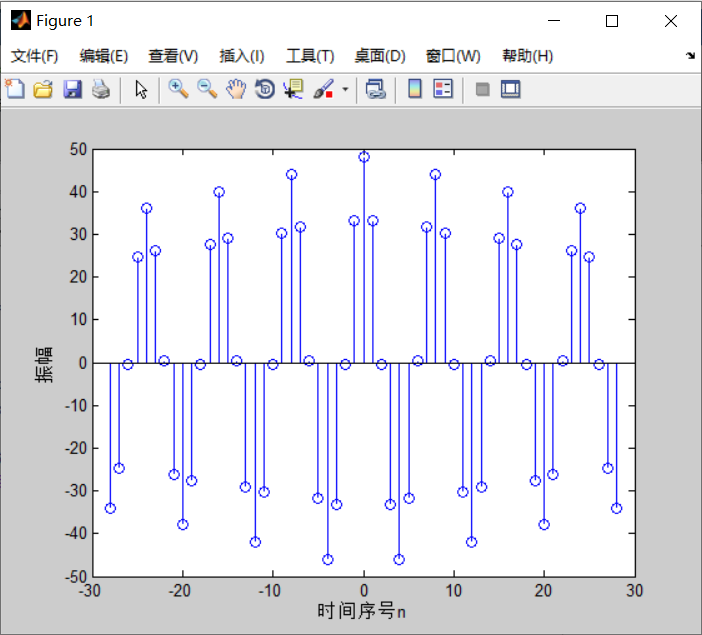
Task: Click the peak stem marker at n=0
Action: coord(364,157)
